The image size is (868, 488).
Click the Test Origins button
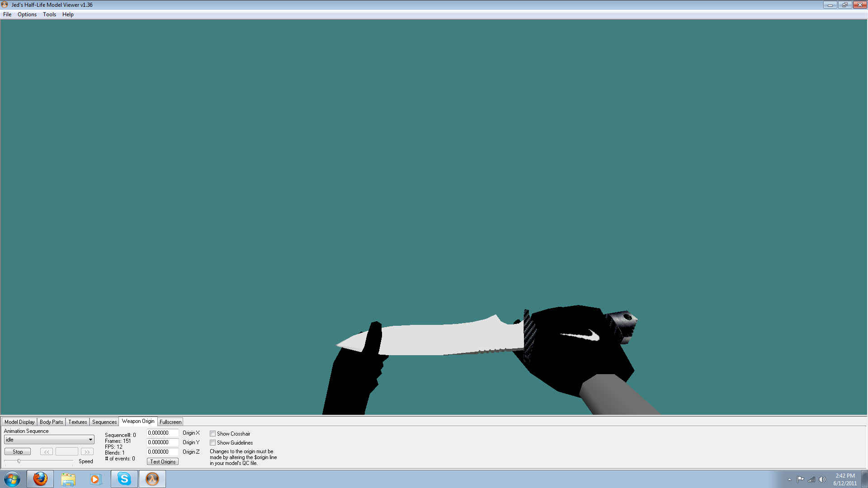coord(163,461)
